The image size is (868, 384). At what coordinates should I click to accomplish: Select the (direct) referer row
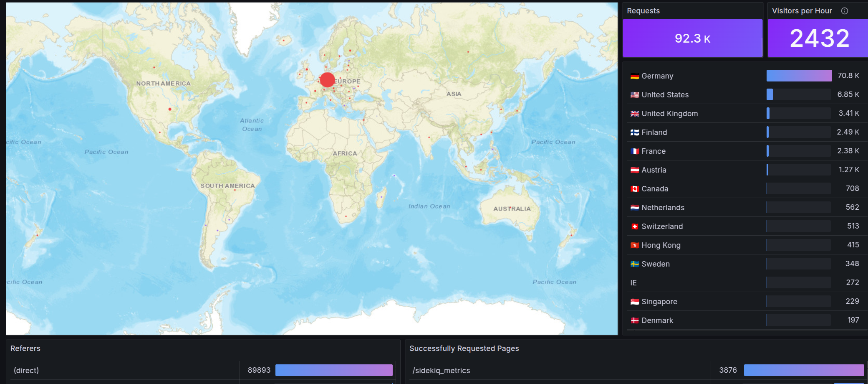[26, 371]
